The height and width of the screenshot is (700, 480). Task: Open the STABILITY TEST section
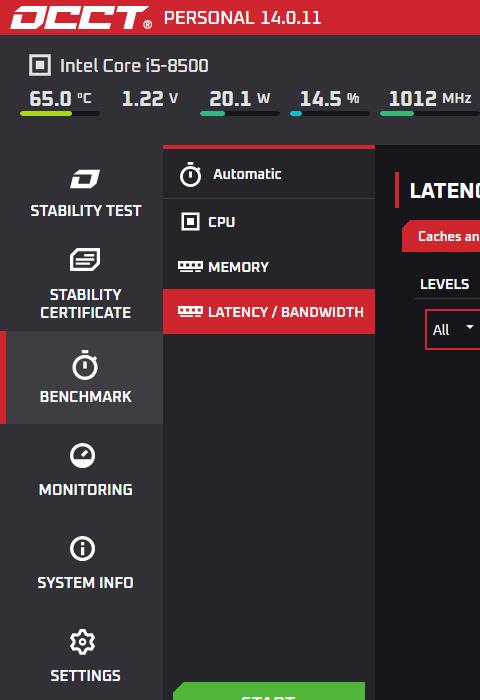(85, 193)
